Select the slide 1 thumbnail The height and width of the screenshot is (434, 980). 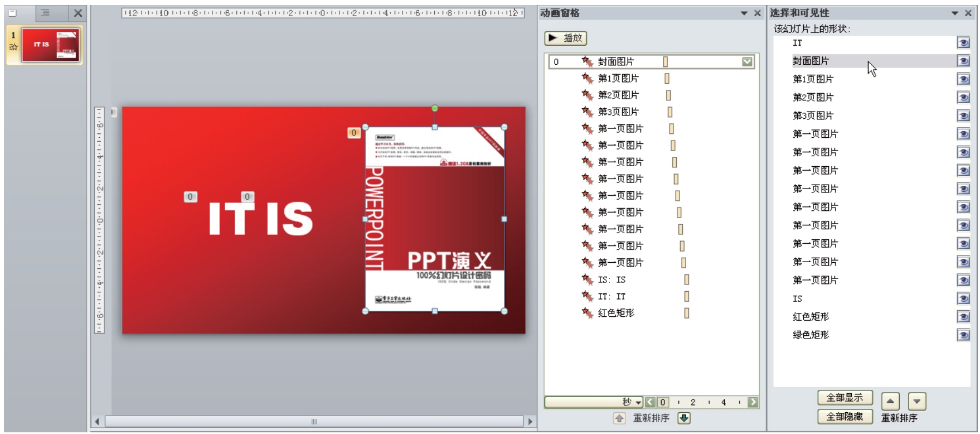(x=51, y=45)
